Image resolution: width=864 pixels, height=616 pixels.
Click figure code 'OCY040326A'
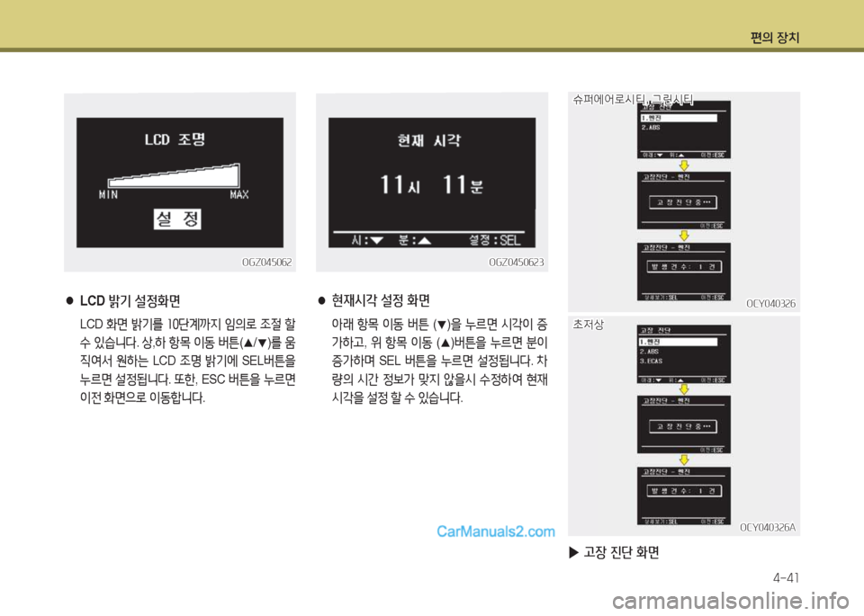click(768, 527)
